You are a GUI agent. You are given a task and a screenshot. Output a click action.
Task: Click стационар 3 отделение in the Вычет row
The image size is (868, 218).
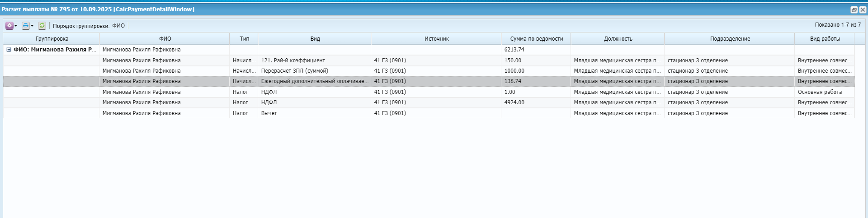pyautogui.click(x=730, y=113)
